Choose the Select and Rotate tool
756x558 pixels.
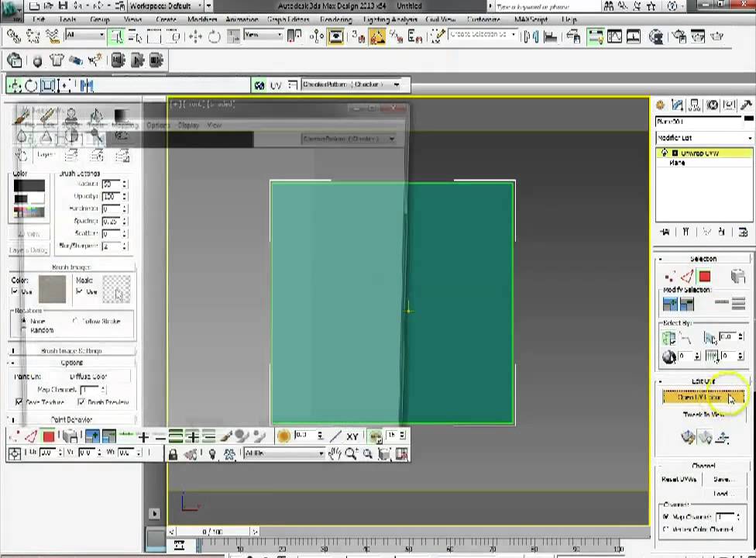click(214, 36)
